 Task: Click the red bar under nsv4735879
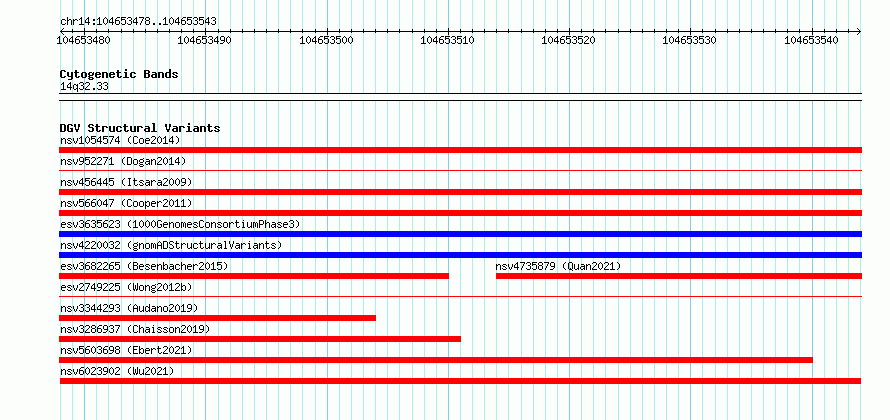[x=679, y=276]
